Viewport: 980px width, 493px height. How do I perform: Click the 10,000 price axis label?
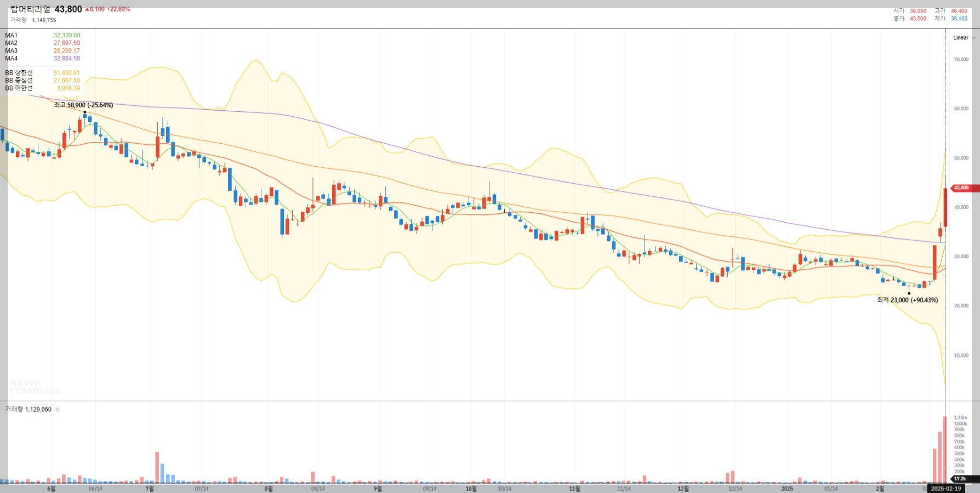click(x=961, y=355)
